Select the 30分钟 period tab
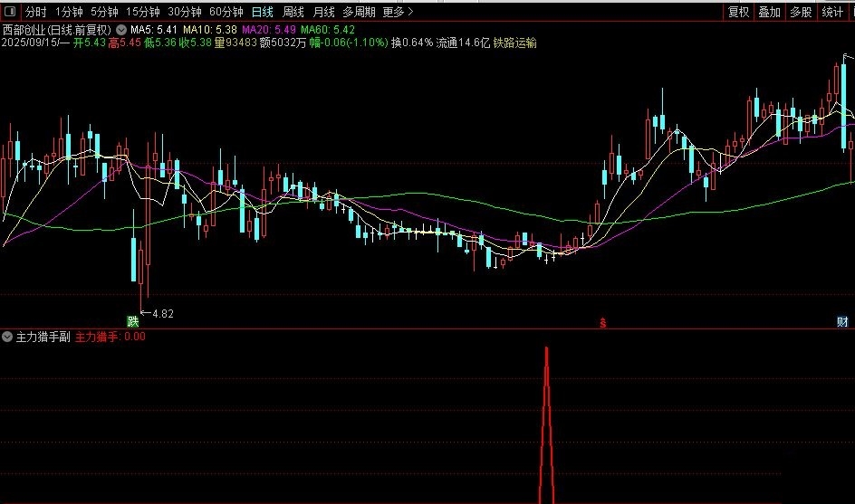Screen dimensions: 855x504 coord(184,12)
